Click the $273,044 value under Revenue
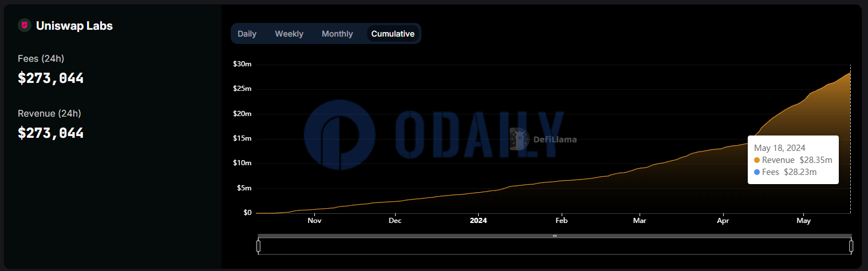This screenshot has width=868, height=271. coord(51,133)
